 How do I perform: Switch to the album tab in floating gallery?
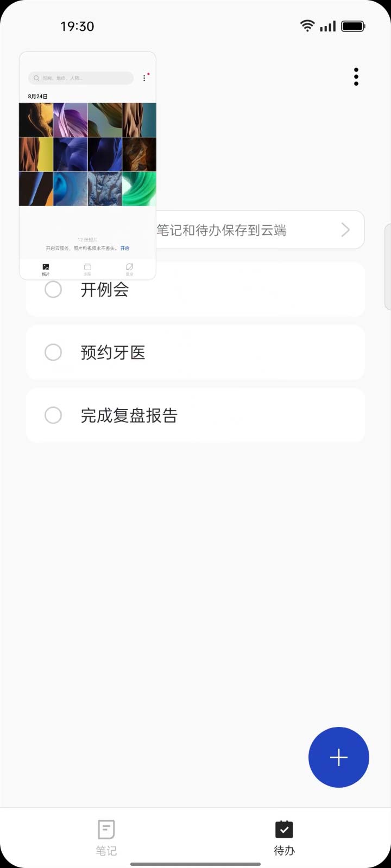87,269
